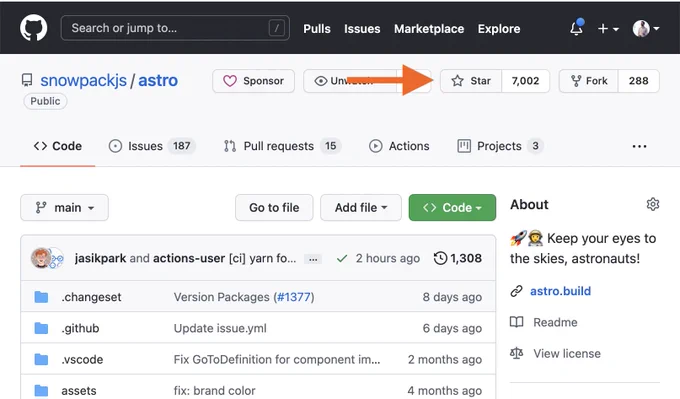Screen dimensions: 680x399
Task: Click the Issues count badge 187
Action: tap(182, 146)
